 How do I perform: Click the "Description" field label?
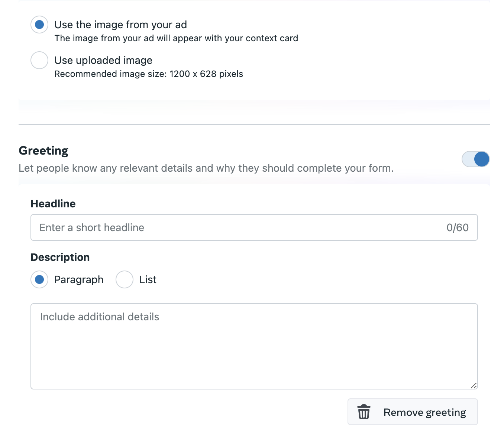coord(60,257)
